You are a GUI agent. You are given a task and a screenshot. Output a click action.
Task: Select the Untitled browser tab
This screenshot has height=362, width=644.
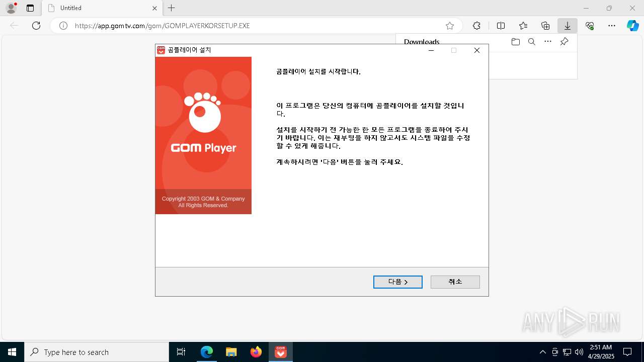click(102, 8)
